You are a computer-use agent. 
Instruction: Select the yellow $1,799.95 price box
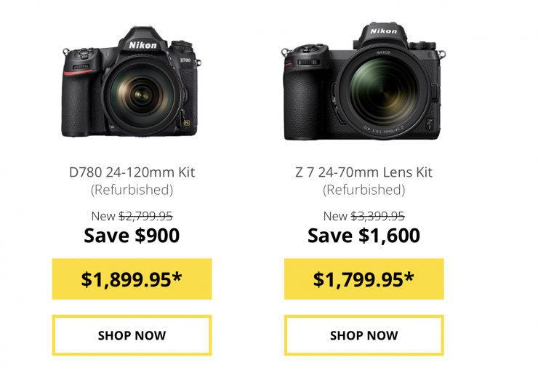(364, 279)
